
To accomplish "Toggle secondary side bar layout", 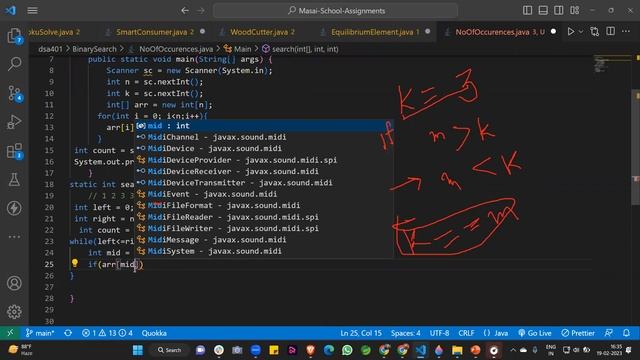I will (x=559, y=11).
